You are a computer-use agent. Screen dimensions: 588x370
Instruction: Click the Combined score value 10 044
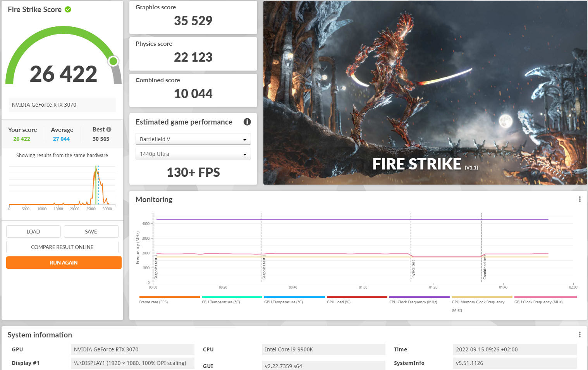pyautogui.click(x=193, y=93)
